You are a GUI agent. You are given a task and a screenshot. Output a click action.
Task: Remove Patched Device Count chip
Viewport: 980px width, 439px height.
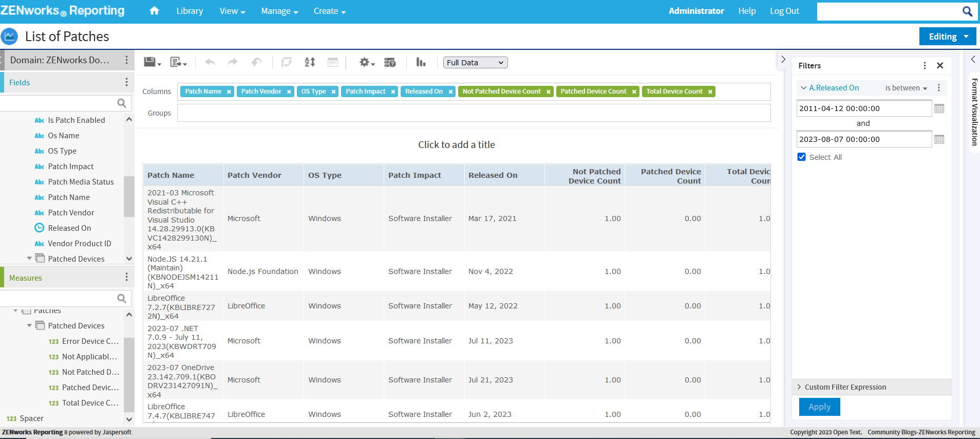tap(634, 92)
